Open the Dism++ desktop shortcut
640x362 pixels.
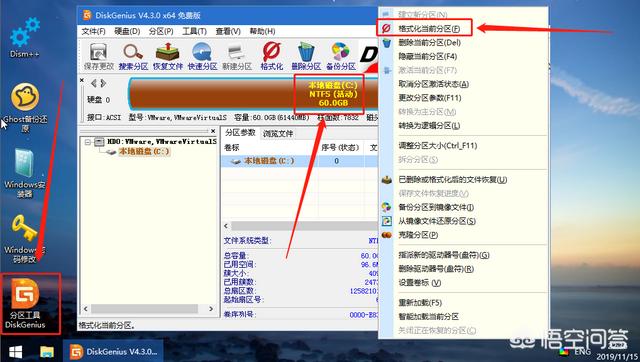pyautogui.click(x=24, y=38)
